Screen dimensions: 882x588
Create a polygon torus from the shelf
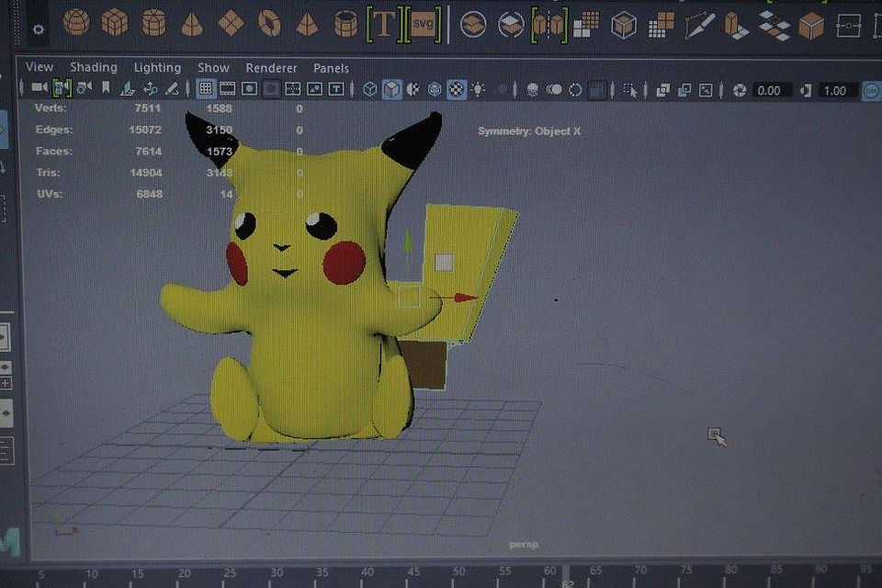tap(269, 24)
